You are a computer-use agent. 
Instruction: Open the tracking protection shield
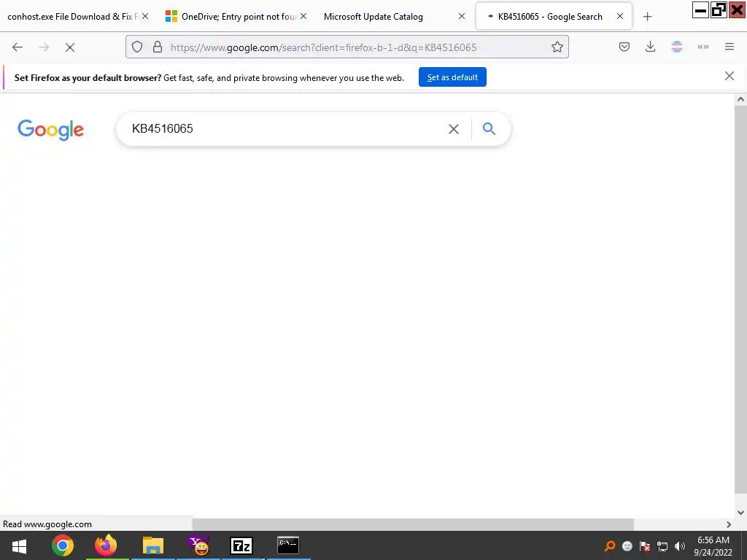tap(137, 47)
